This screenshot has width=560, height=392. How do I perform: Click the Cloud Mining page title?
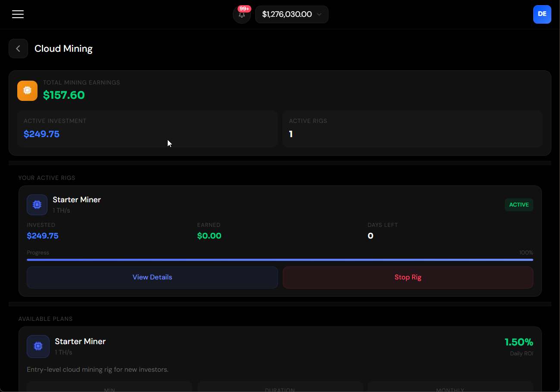pyautogui.click(x=63, y=49)
